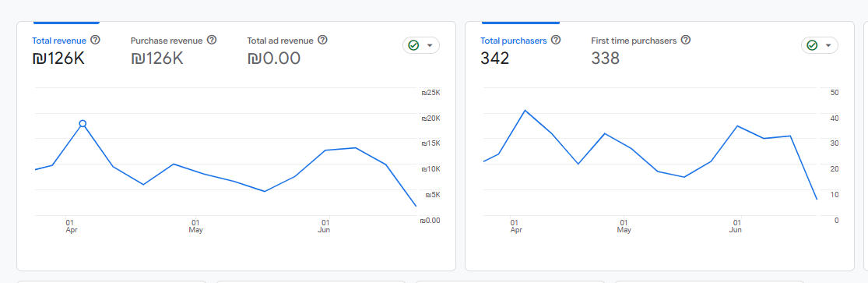Click 30 axis label on purchasers chart
Image resolution: width=868 pixels, height=283 pixels.
coord(835,143)
